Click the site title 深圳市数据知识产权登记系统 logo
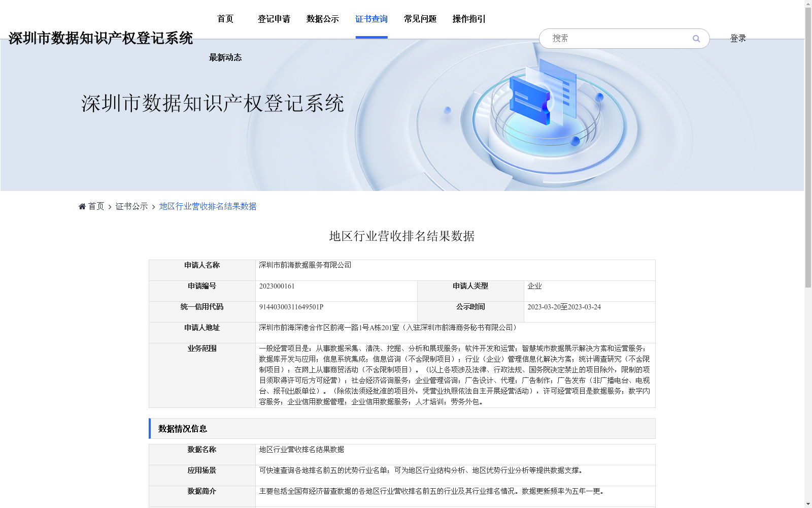The height and width of the screenshot is (508, 812). 100,38
